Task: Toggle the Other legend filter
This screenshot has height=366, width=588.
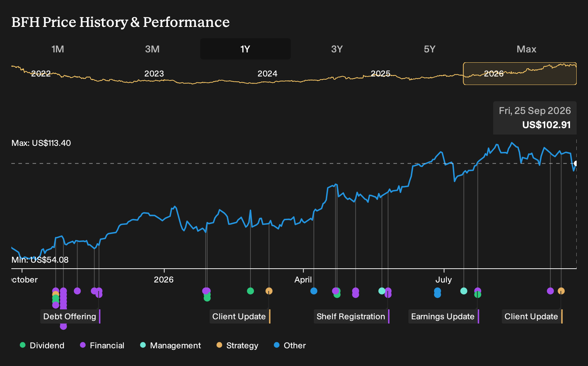Action: point(290,345)
